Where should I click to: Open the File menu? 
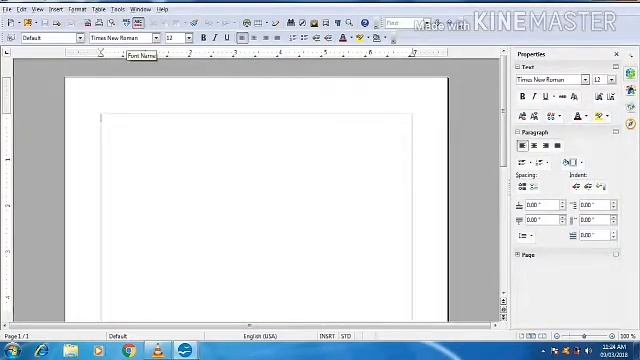click(x=7, y=9)
